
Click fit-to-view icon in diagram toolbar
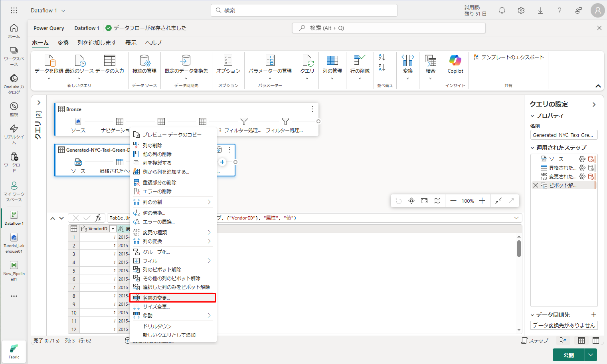coord(424,201)
